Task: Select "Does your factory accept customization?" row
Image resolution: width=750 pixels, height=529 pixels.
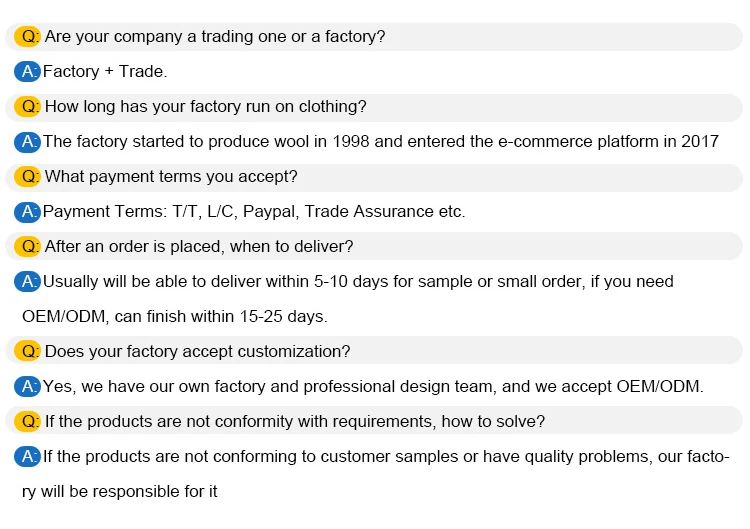Action: pyautogui.click(x=198, y=352)
